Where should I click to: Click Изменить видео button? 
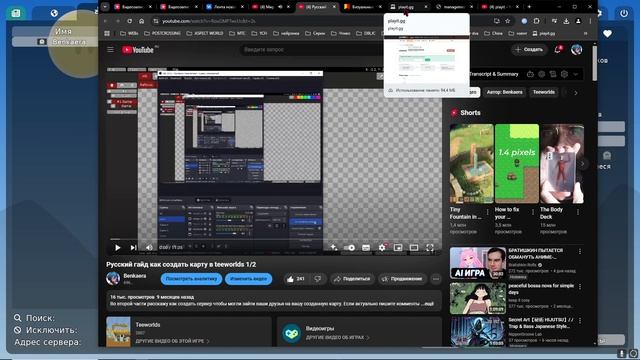pos(248,279)
